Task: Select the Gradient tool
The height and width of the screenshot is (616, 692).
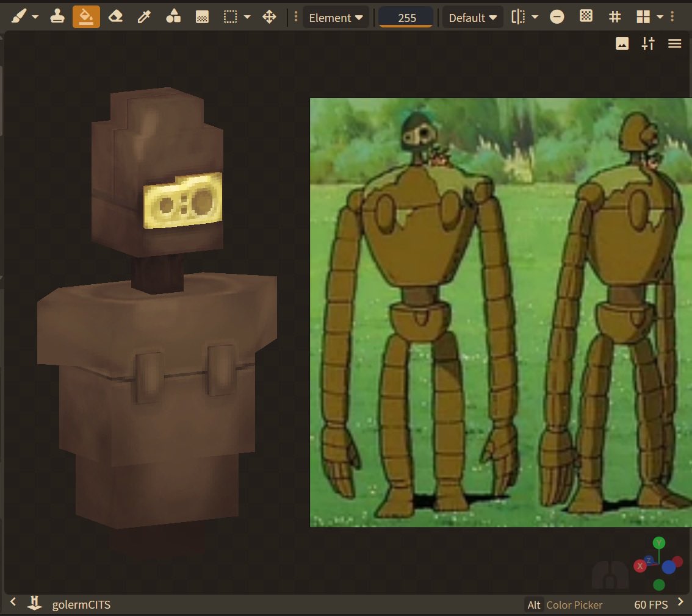Action: [x=202, y=17]
